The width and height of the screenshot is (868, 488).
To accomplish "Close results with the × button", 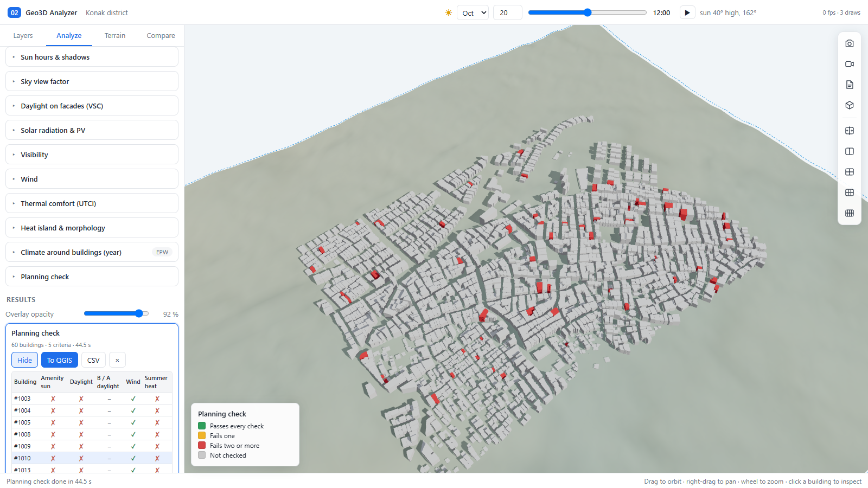I will (117, 360).
